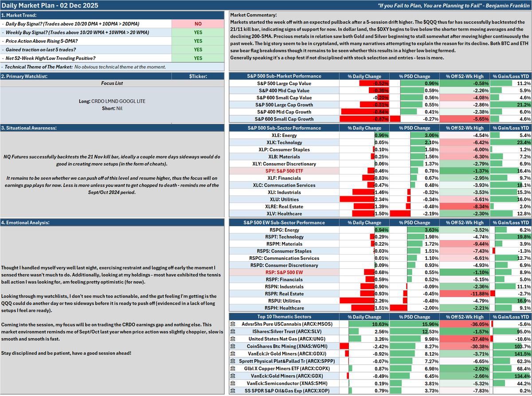Click the stock icon beside IShares:Silver Trust
Viewport: 532px width, 396px height.
pos(233,331)
